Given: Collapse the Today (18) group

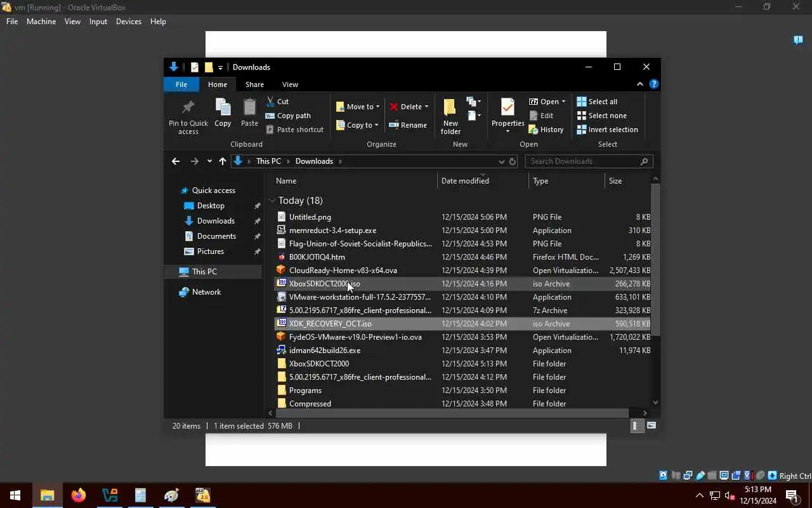Looking at the screenshot, I should [x=272, y=201].
